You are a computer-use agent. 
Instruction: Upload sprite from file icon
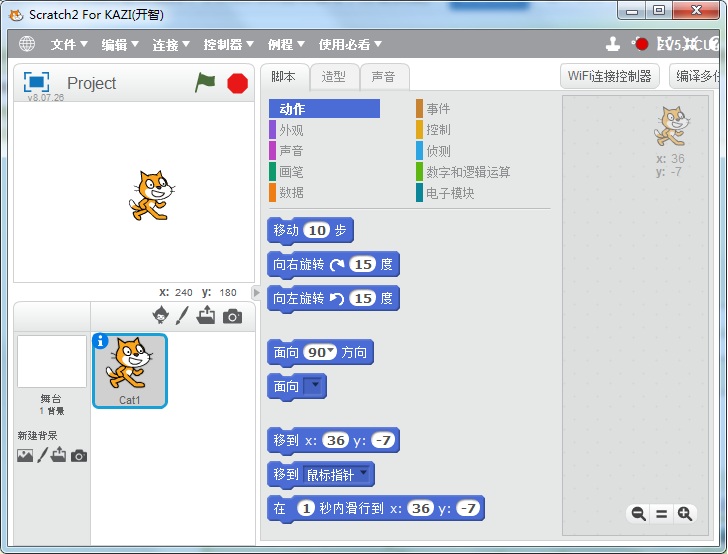tap(206, 315)
